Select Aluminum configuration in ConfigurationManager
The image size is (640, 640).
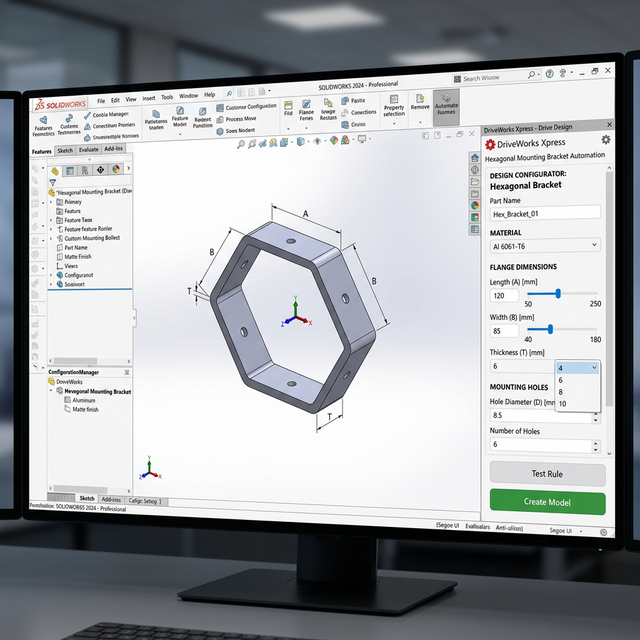click(84, 400)
